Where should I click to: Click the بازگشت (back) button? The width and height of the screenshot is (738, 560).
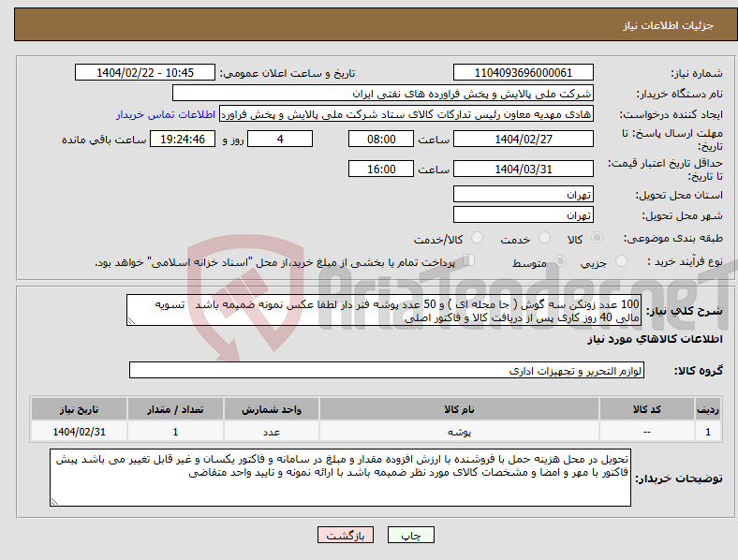coord(345,535)
